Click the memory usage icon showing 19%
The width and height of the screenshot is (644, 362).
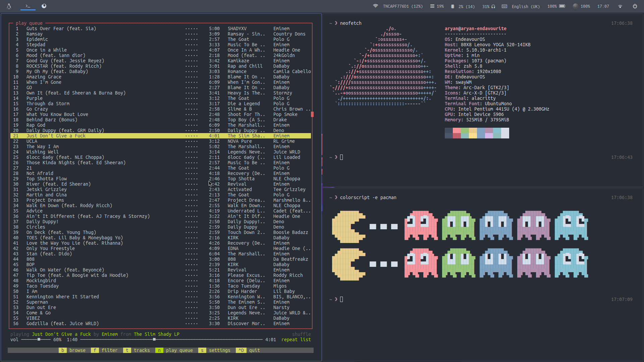pos(432,6)
